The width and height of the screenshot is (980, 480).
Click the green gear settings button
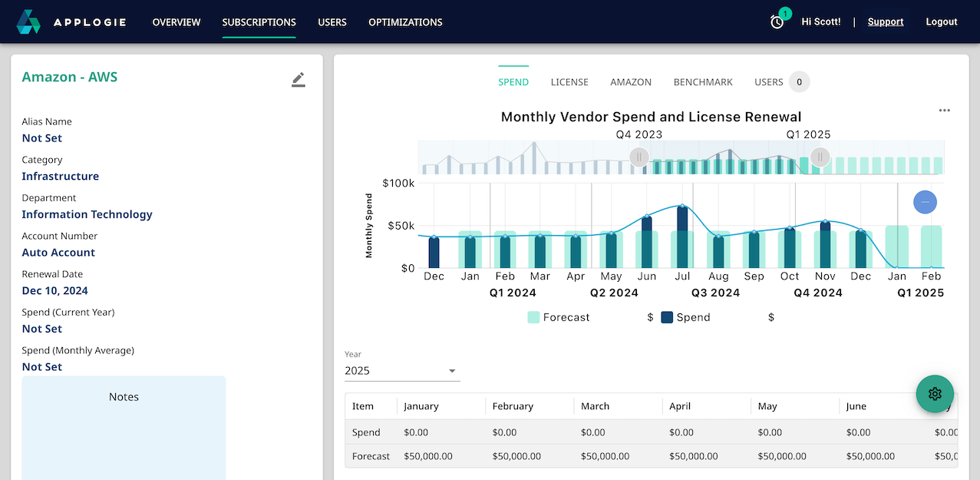(x=935, y=394)
